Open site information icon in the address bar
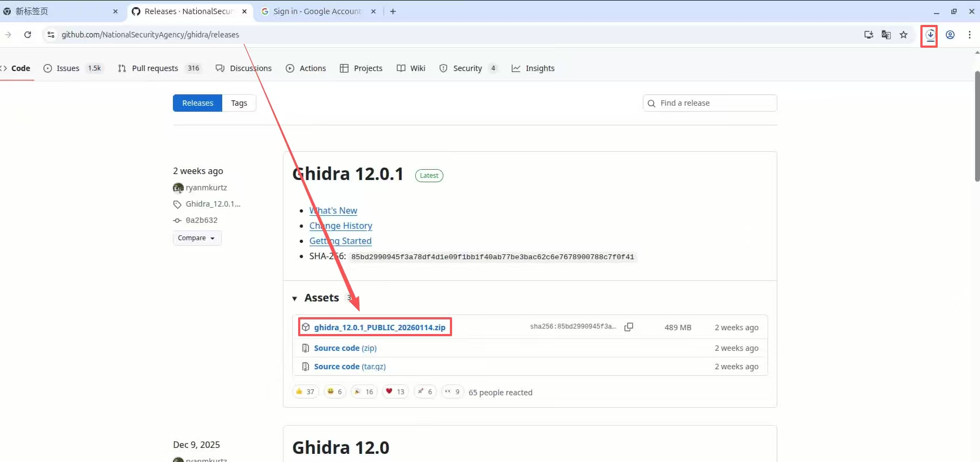This screenshot has height=462, width=980. [50, 35]
